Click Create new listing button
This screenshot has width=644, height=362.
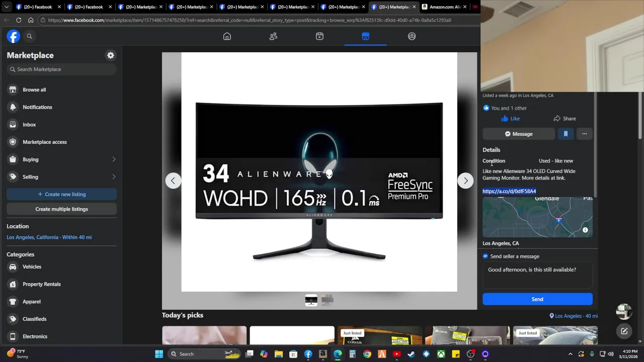(x=61, y=194)
